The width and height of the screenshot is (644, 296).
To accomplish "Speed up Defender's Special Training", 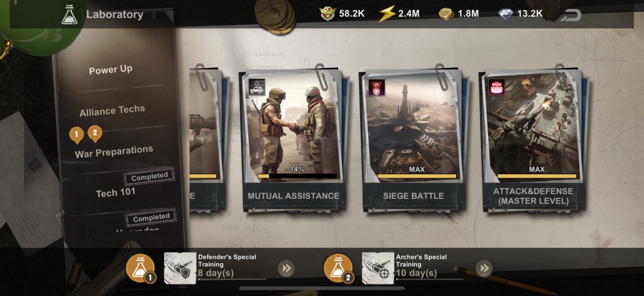I will tap(286, 268).
